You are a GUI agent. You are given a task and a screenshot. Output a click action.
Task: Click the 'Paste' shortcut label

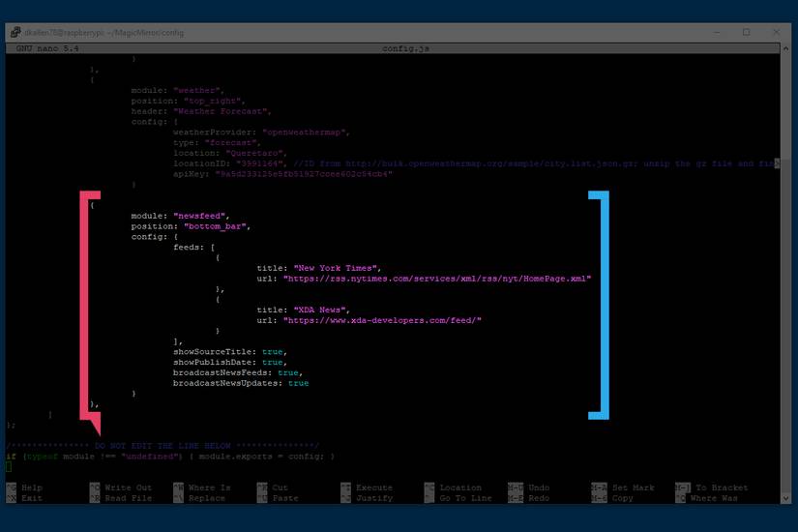(285, 498)
